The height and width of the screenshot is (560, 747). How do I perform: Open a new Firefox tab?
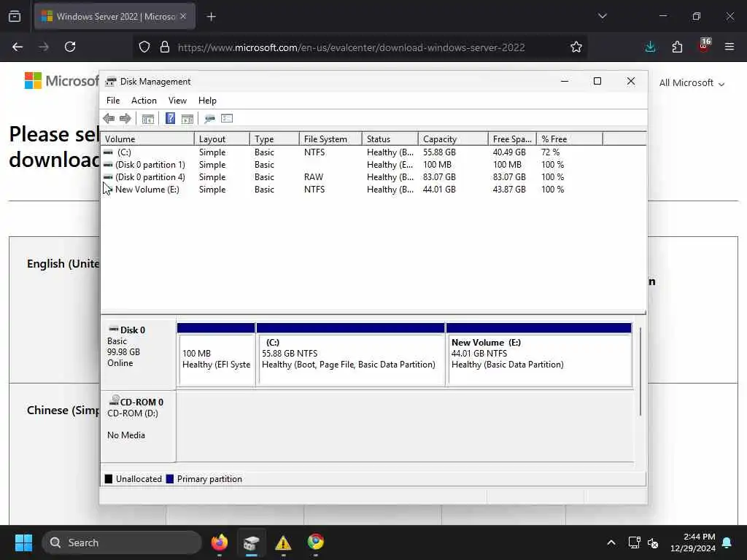[x=211, y=17]
